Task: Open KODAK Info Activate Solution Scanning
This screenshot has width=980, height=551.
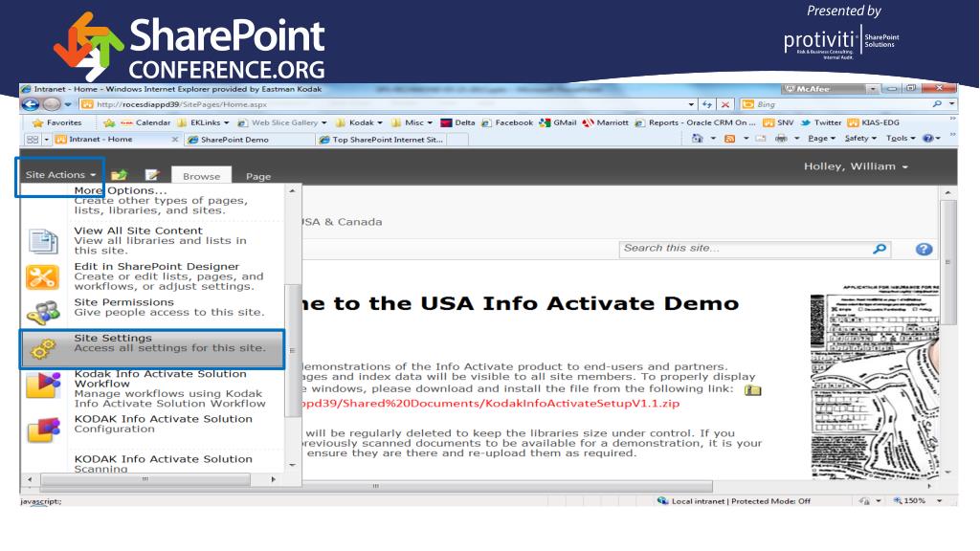Action: tap(164, 464)
